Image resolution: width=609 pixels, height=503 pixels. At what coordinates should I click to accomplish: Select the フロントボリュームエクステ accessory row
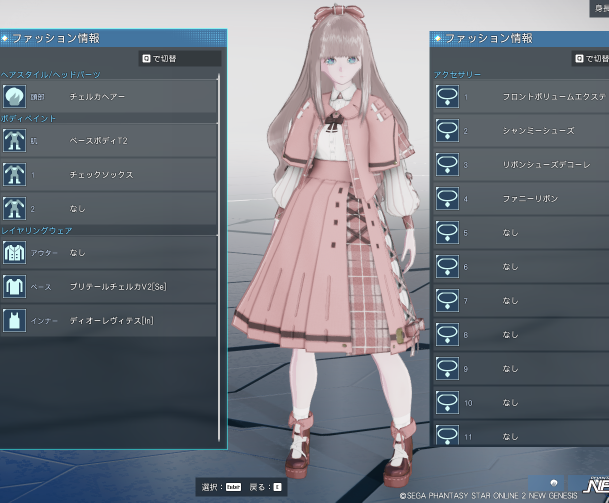[521, 96]
